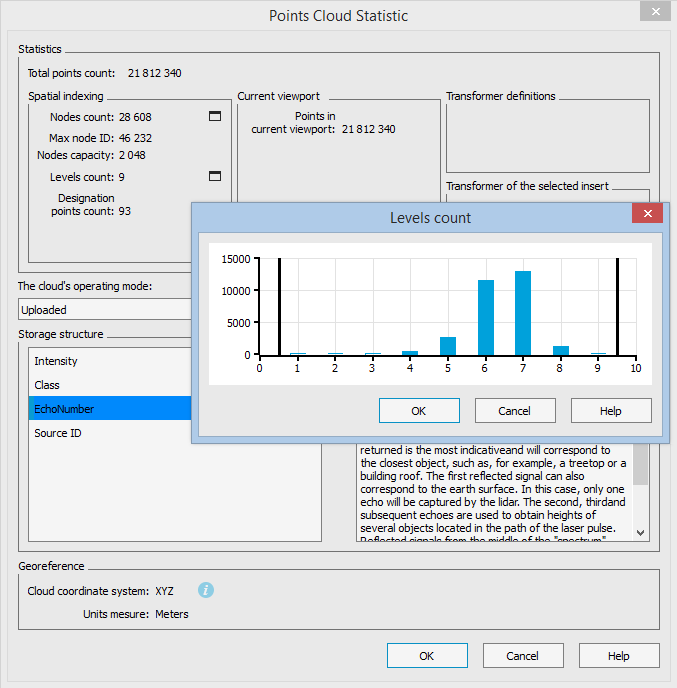This screenshot has height=688, width=677.
Task: Cancel the Levels count dialog
Action: pos(515,411)
